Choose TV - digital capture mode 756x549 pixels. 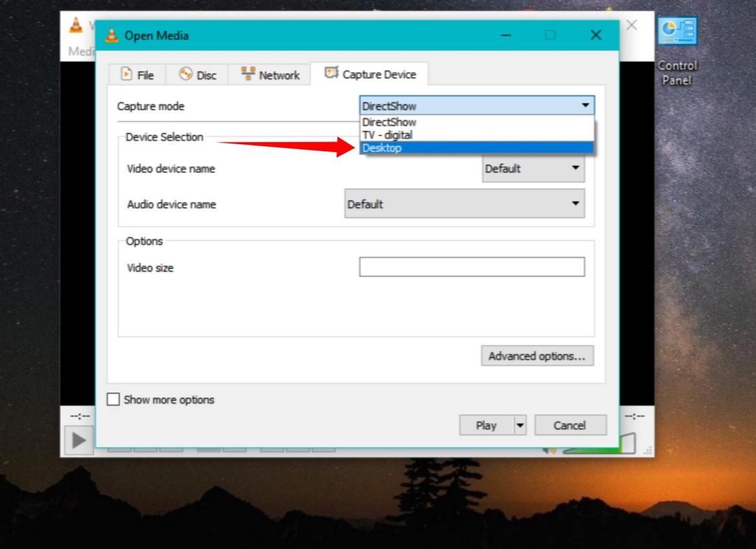(477, 135)
